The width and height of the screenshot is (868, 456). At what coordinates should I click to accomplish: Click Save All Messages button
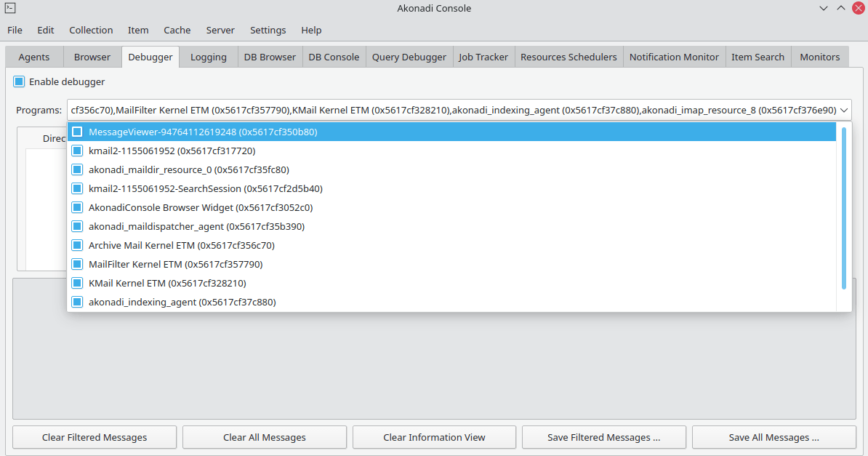[773, 438]
